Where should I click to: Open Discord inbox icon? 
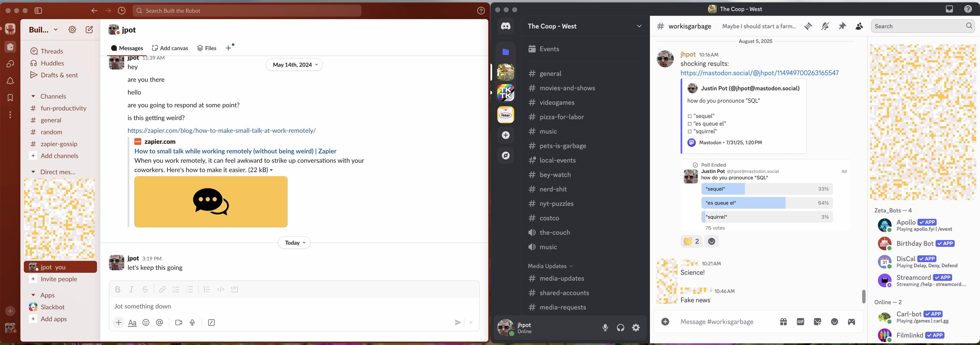coord(950,9)
